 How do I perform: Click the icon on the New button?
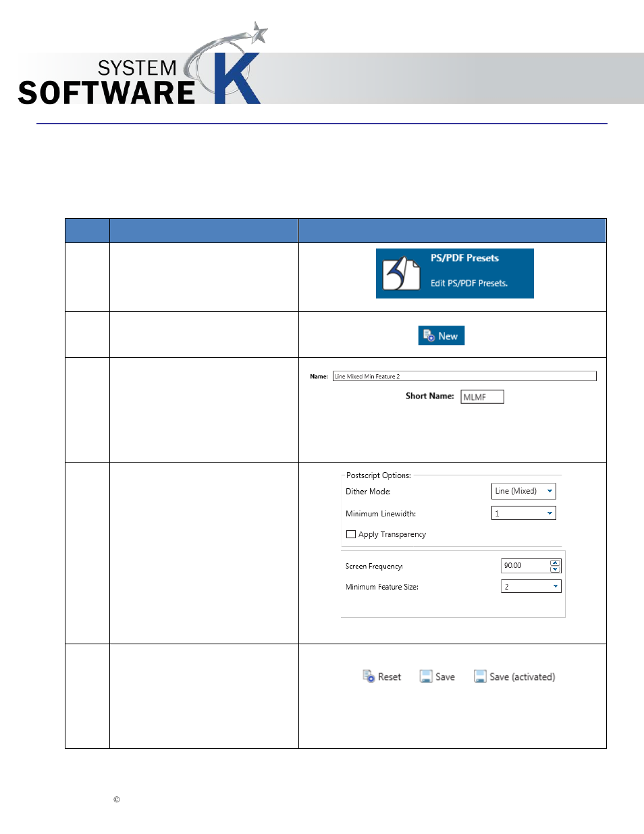[x=429, y=336]
